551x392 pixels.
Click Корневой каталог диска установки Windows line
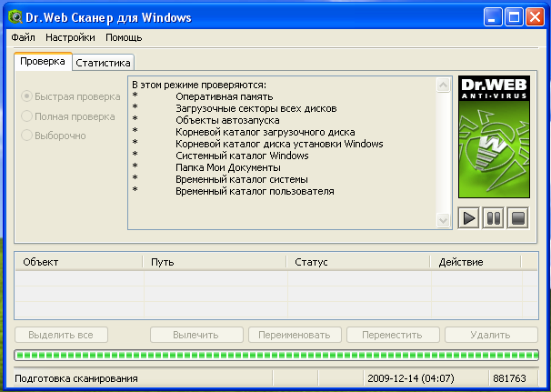pyautogui.click(x=279, y=144)
